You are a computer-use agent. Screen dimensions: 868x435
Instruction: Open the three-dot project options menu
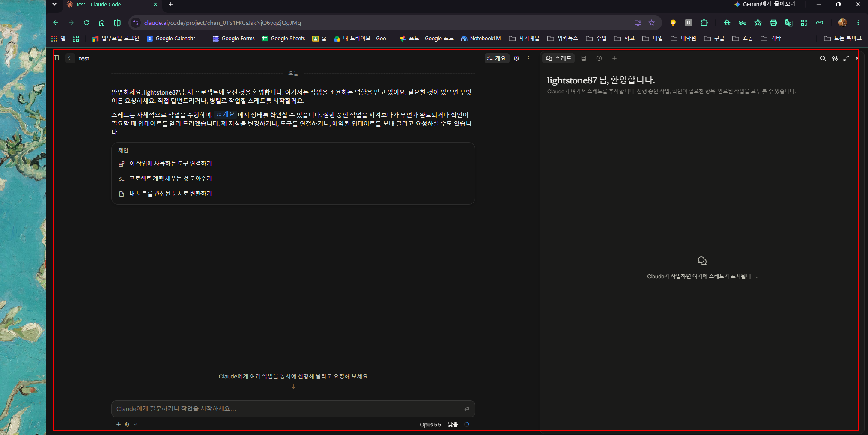coord(528,58)
